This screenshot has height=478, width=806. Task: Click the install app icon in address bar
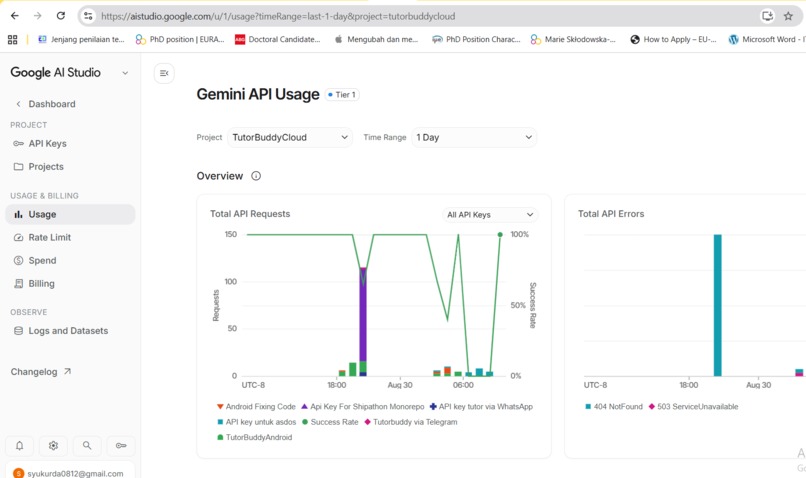click(767, 16)
